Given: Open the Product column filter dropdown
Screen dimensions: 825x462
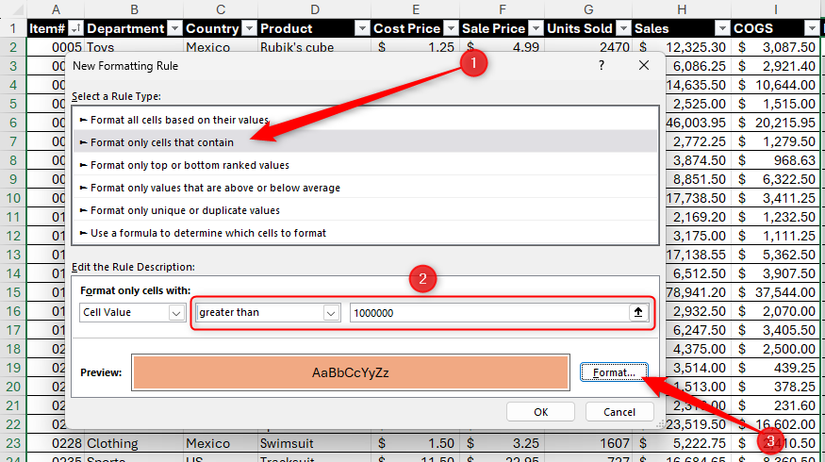Looking at the screenshot, I should [362, 28].
